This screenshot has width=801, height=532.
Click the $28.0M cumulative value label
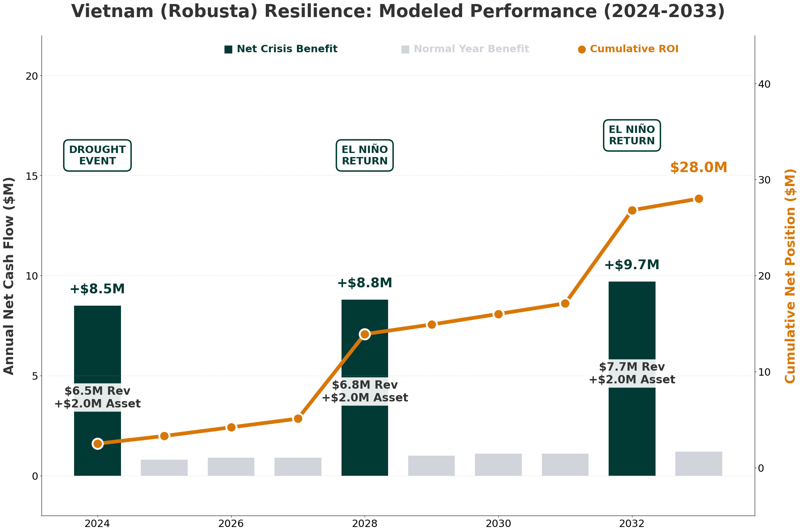(698, 168)
